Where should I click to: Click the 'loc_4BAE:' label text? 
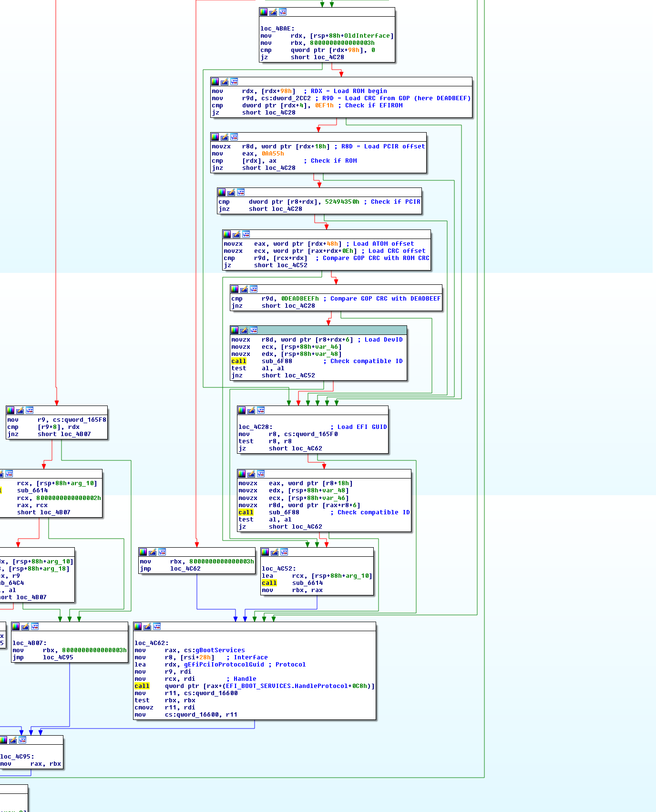pyautogui.click(x=277, y=29)
